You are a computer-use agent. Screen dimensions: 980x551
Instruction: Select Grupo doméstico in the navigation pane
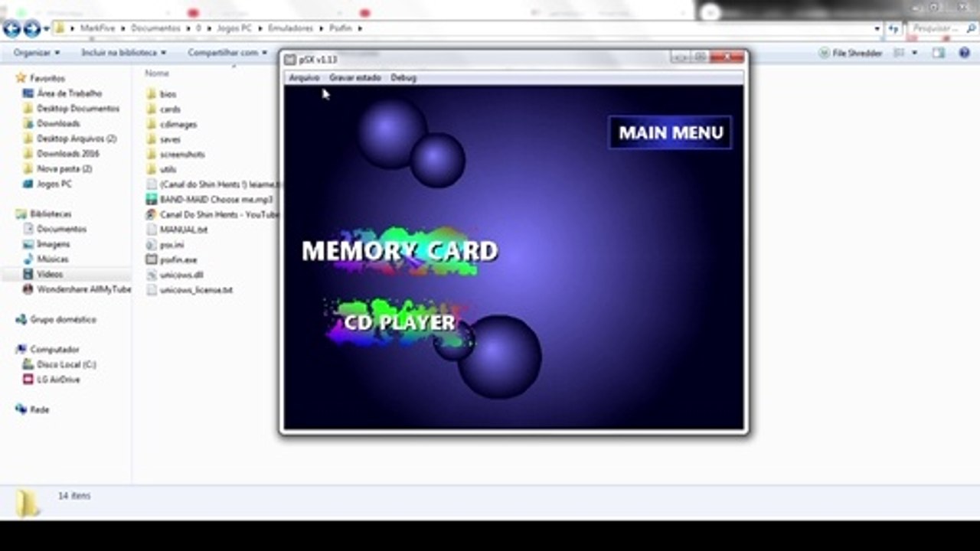click(63, 320)
